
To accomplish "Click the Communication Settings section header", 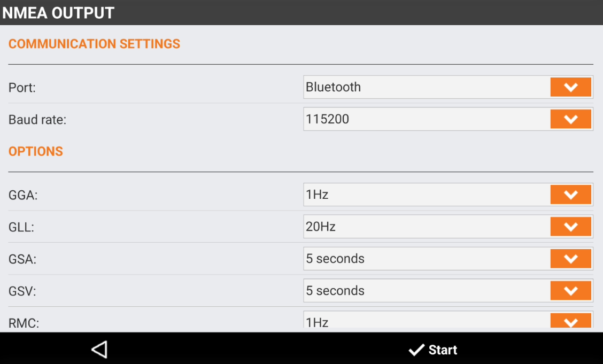I will [x=94, y=44].
